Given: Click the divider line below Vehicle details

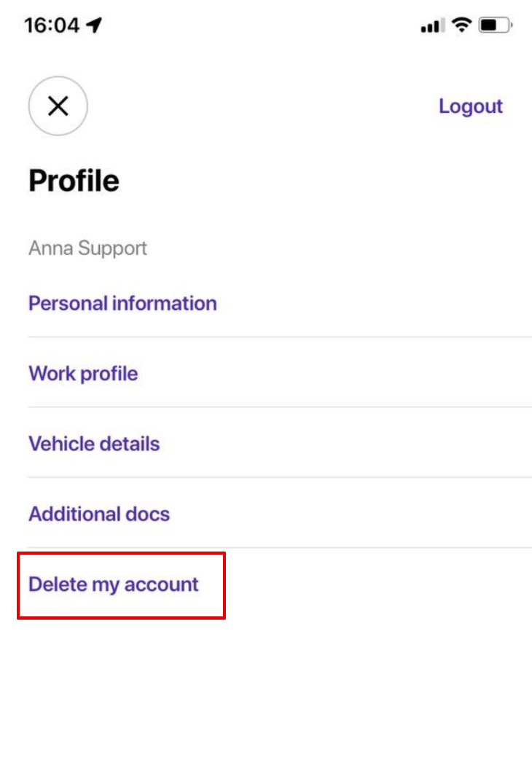Looking at the screenshot, I should click(280, 477).
